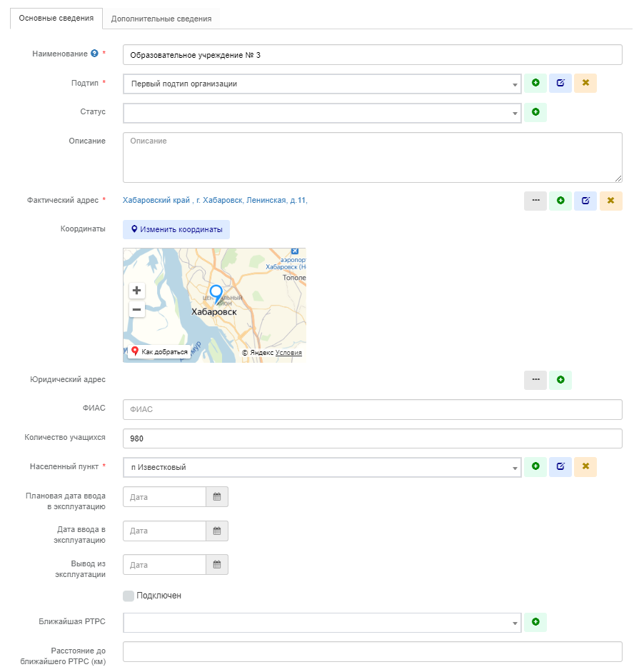Viewport: 634px width, 672px height.
Task: Add a new subtype with green plus
Action: pyautogui.click(x=535, y=84)
